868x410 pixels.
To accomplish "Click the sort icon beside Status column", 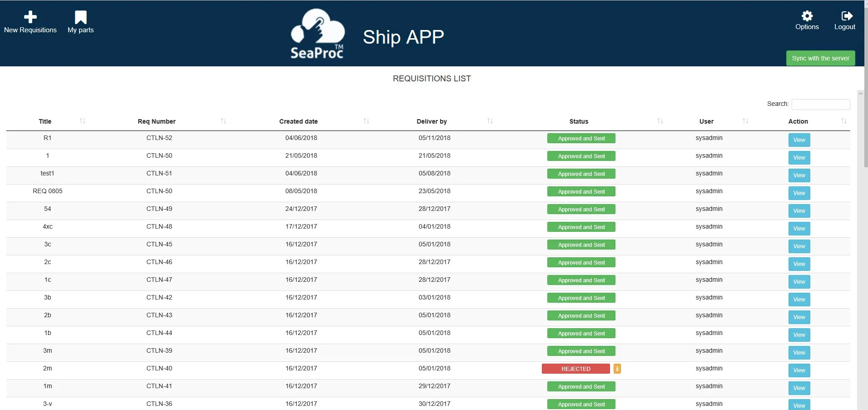I will [x=660, y=121].
